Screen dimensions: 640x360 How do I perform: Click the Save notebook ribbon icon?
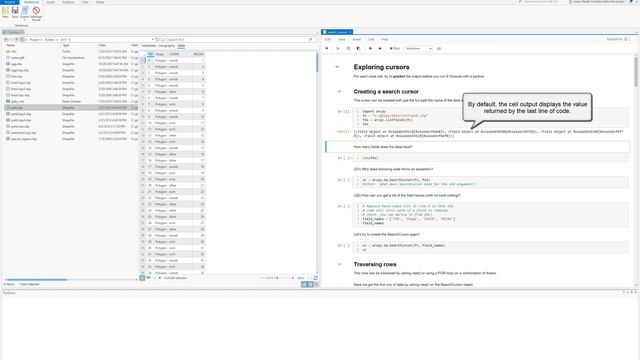coord(15,11)
